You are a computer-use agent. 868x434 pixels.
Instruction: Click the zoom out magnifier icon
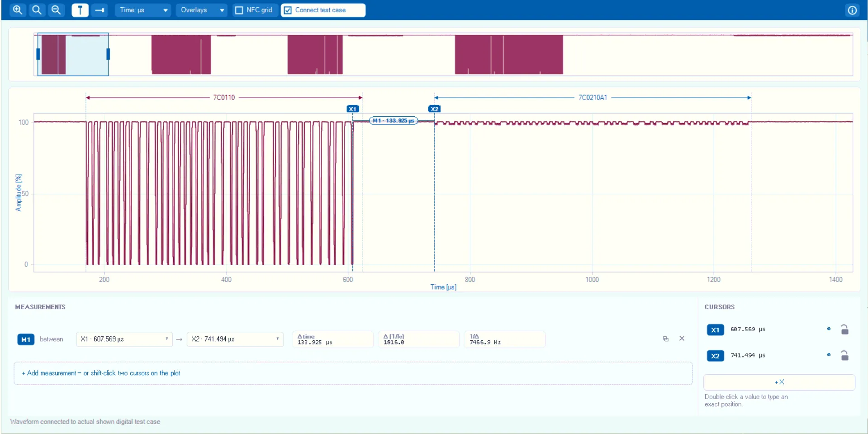(x=56, y=10)
